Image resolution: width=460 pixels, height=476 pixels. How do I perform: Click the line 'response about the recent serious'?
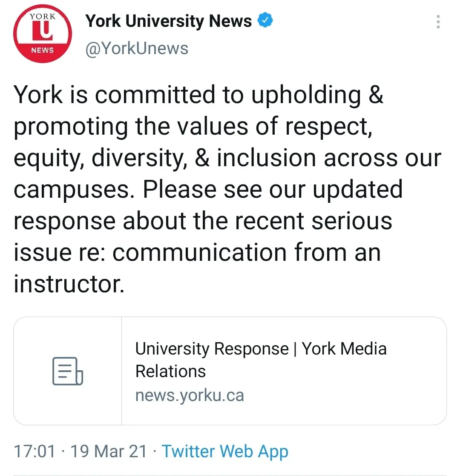pos(203,221)
